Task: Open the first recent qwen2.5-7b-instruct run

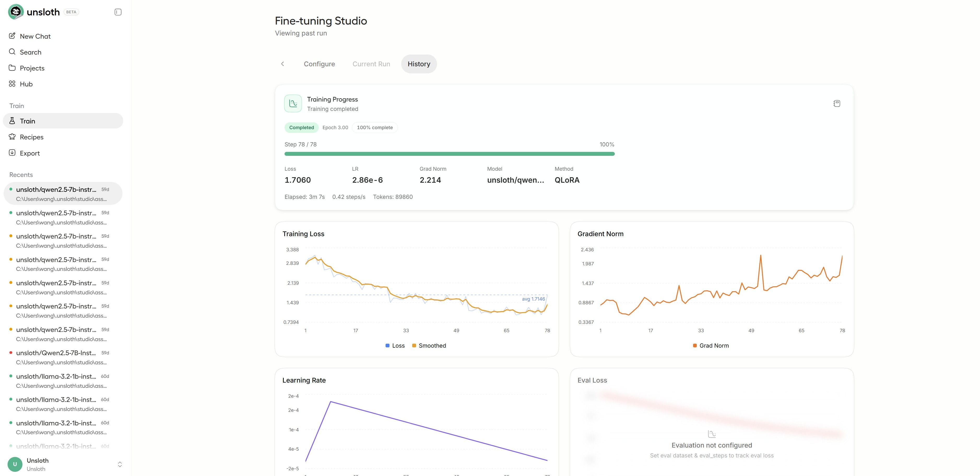Action: (x=63, y=194)
